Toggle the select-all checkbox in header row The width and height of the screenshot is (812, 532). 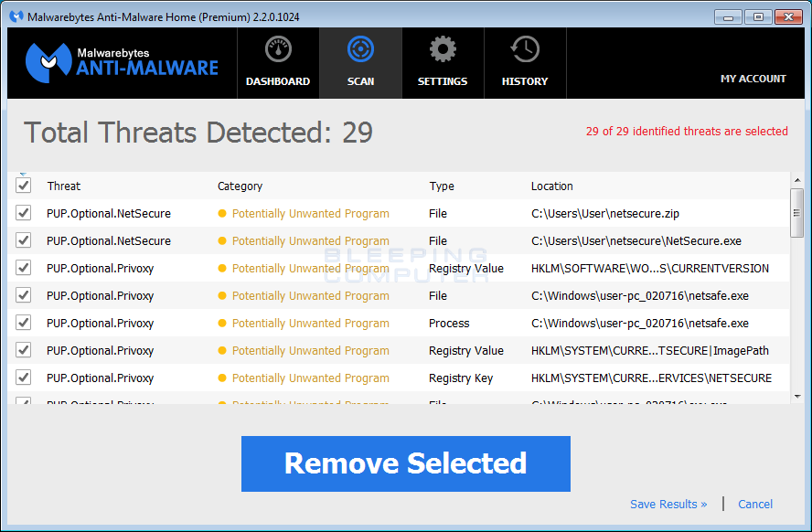click(23, 186)
